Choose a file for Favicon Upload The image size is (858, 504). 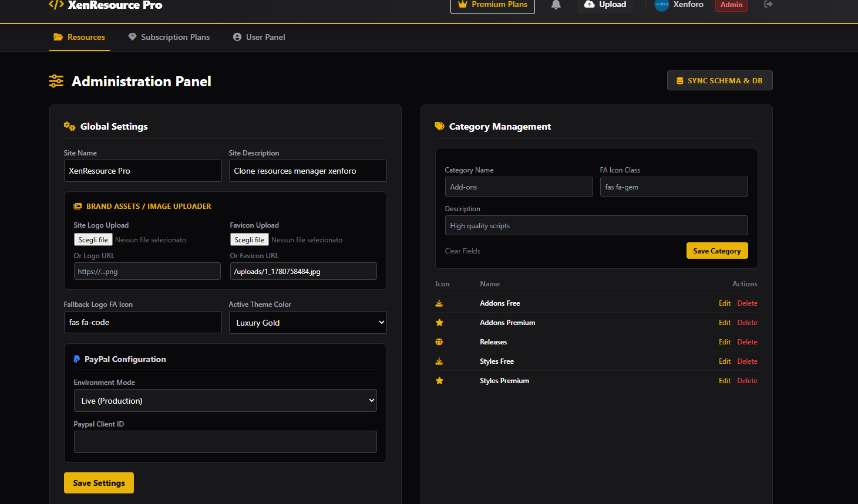249,239
